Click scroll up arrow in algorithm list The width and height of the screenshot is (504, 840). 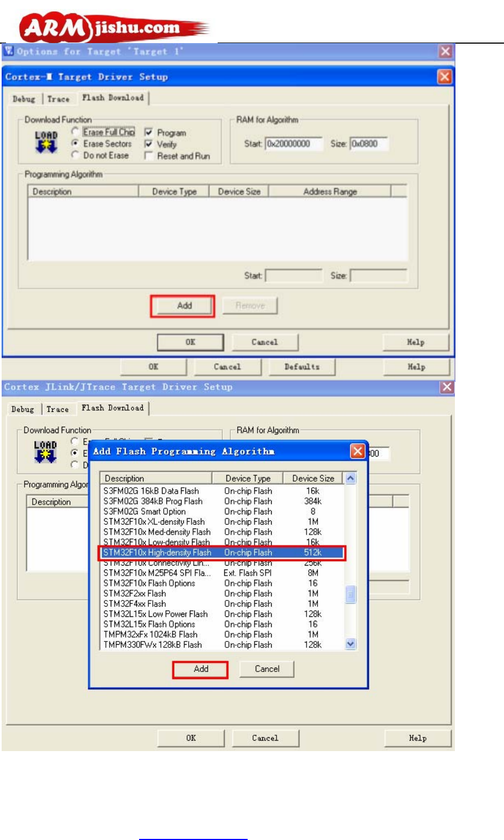[x=351, y=478]
